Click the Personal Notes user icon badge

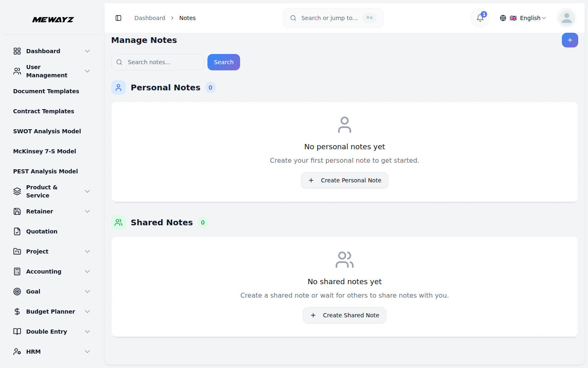(118, 87)
